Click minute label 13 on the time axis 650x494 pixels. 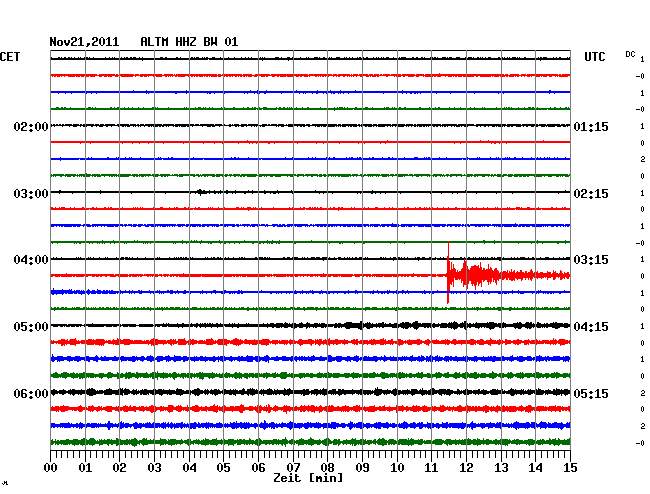[501, 467]
